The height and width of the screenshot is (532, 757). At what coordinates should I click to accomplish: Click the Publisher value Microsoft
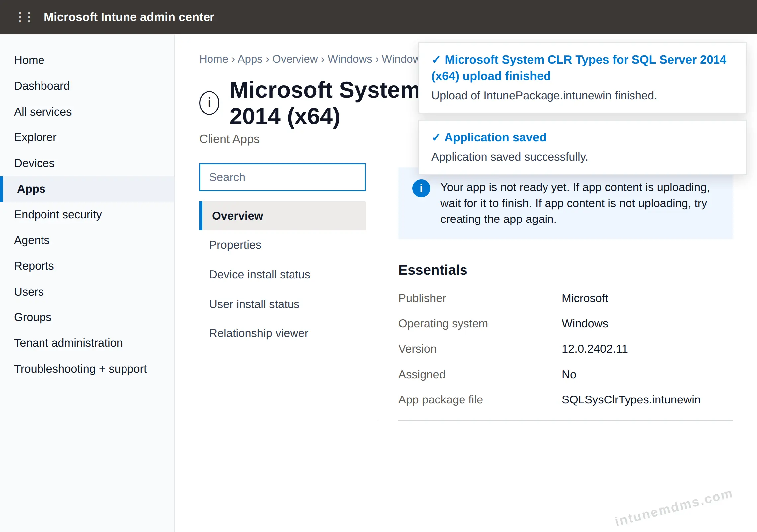585,298
